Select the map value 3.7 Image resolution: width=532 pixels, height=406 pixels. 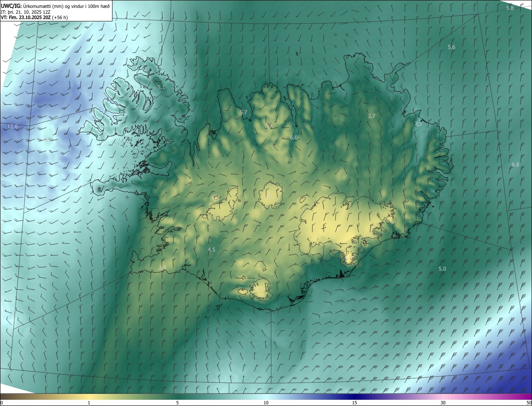click(372, 116)
